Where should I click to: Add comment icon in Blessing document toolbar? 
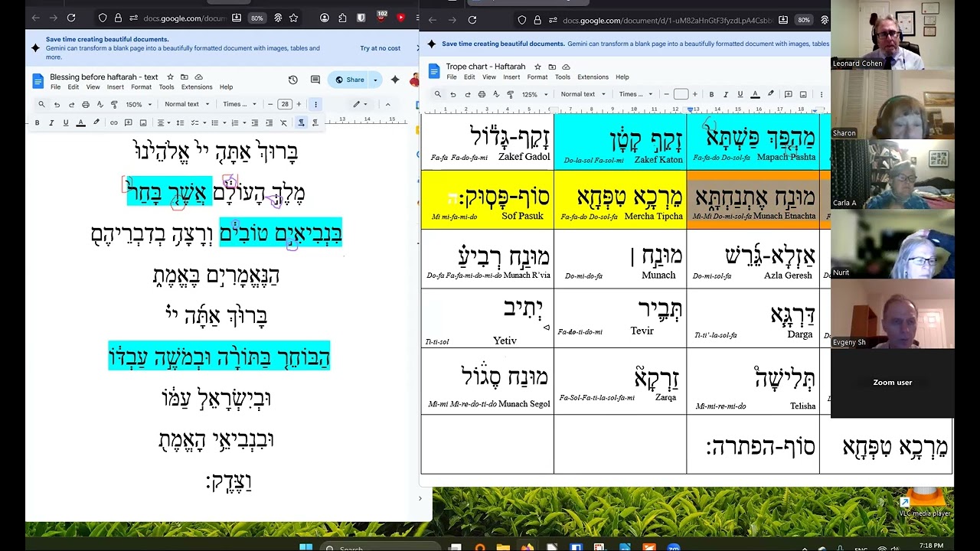tap(128, 122)
